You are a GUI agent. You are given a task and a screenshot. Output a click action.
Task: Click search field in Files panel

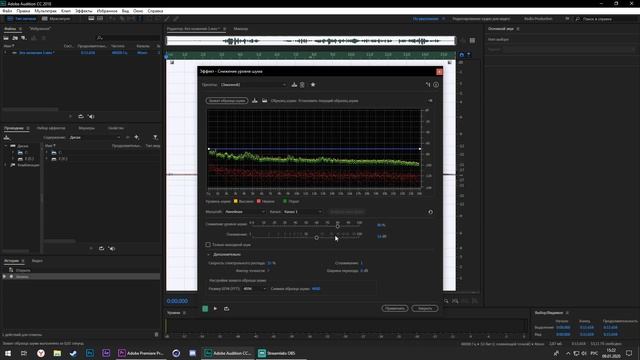(x=128, y=38)
